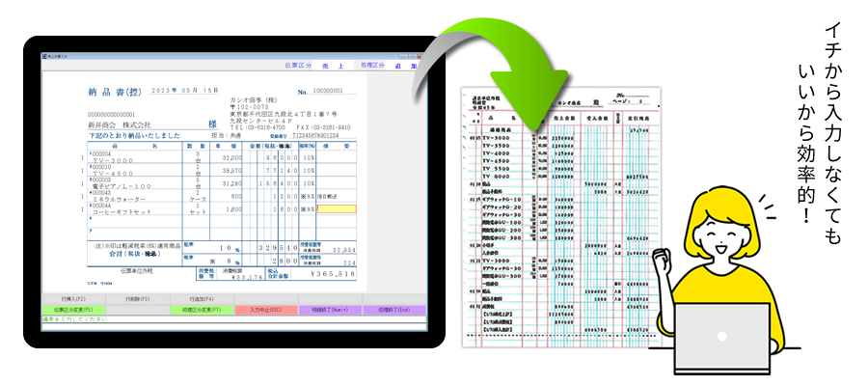
Task: Click the 行追加(F4) button
Action: pyautogui.click(x=203, y=299)
